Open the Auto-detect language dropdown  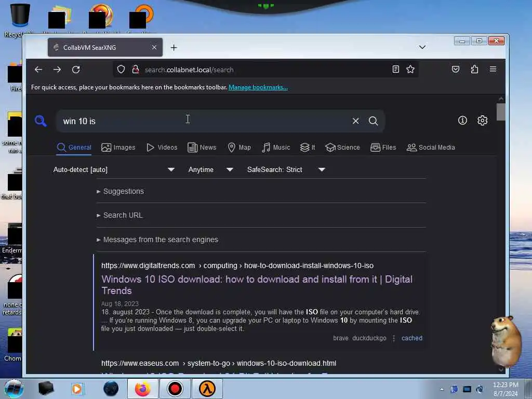(114, 170)
